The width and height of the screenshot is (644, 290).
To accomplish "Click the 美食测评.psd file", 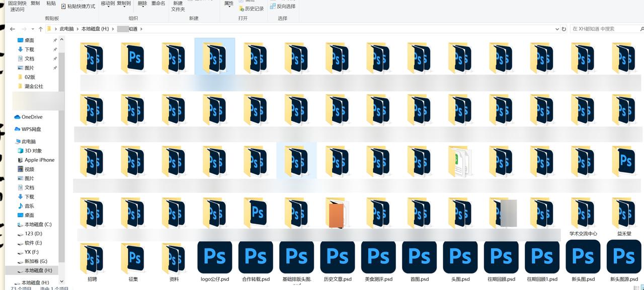I will click(x=378, y=257).
